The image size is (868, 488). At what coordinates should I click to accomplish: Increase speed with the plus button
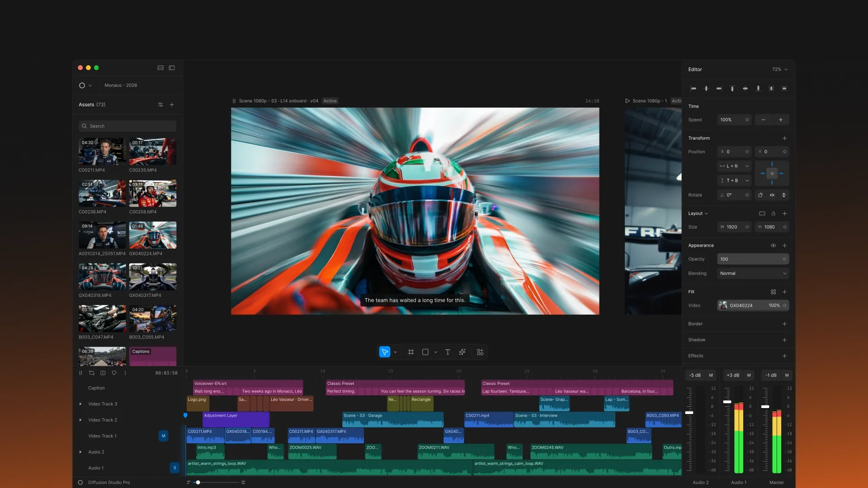[x=781, y=120]
